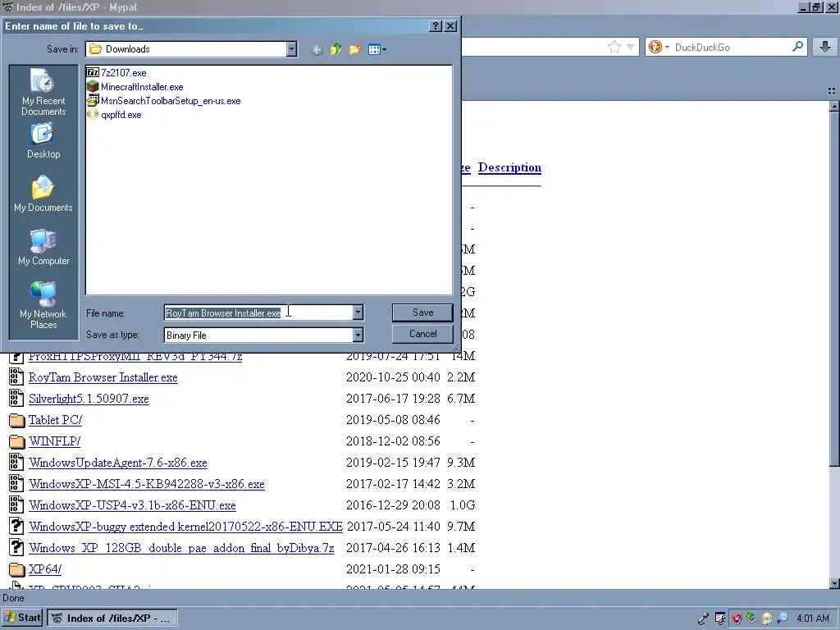
Task: Click the tab groups grid icon in Mypal
Action: pos(832,91)
